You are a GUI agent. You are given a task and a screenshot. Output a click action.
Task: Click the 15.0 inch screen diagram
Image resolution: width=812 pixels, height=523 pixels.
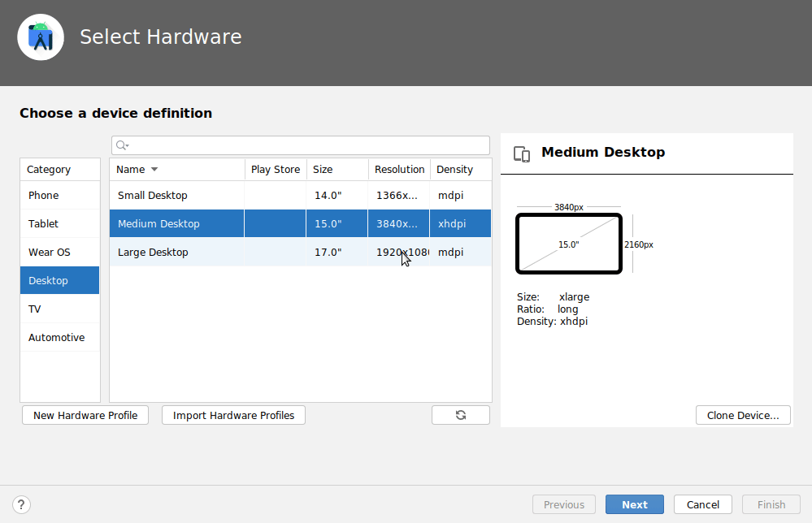(568, 244)
